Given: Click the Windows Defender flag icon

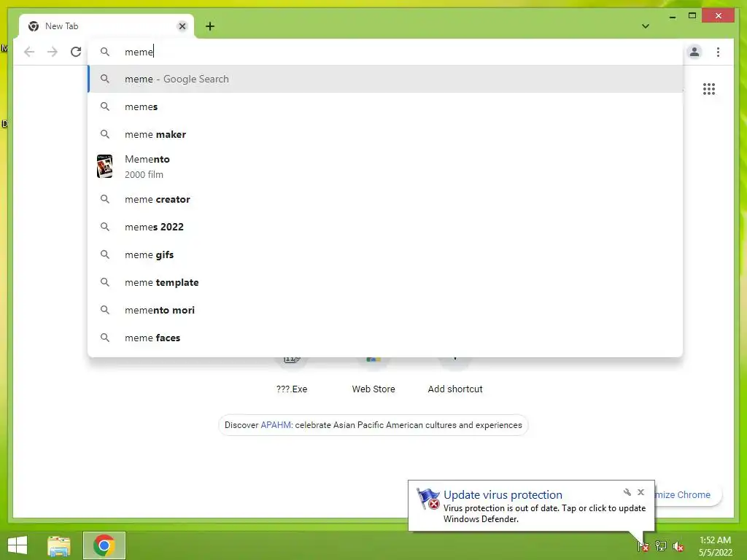Looking at the screenshot, I should pos(427,499).
